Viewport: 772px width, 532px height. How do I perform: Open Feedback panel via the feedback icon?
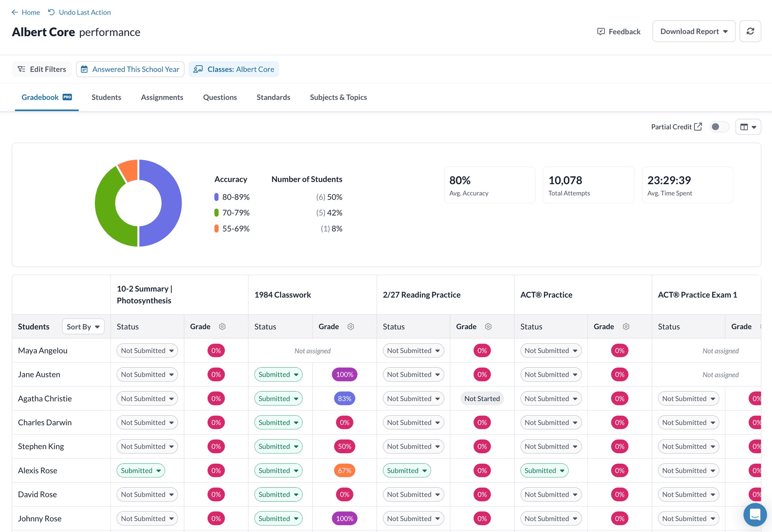pyautogui.click(x=601, y=31)
